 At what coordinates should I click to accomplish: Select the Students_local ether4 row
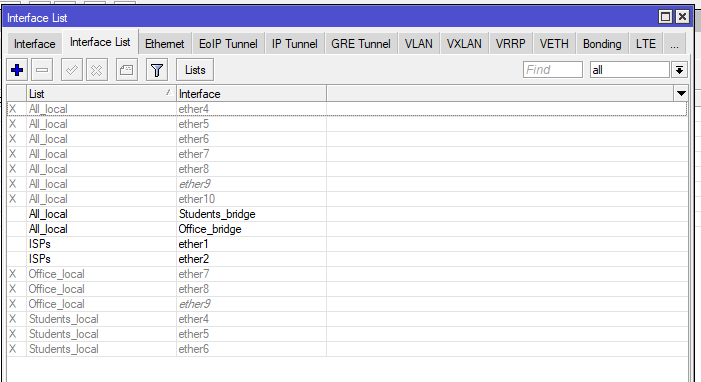pos(347,319)
